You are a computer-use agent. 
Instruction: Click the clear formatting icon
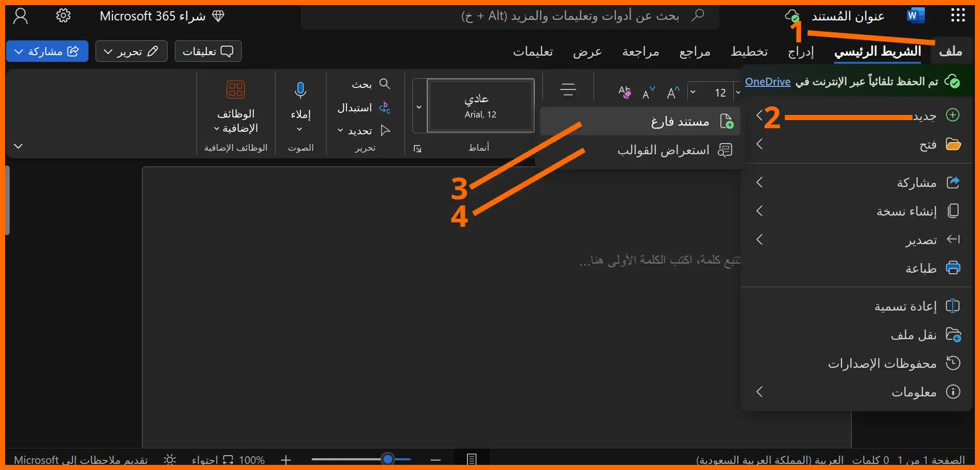(624, 92)
